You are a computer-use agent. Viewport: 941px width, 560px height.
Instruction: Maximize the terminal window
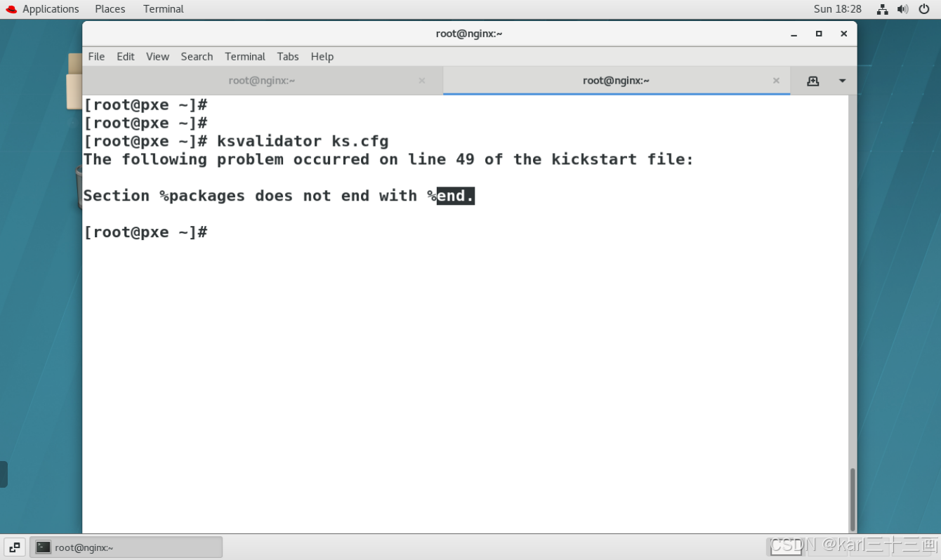(x=819, y=34)
